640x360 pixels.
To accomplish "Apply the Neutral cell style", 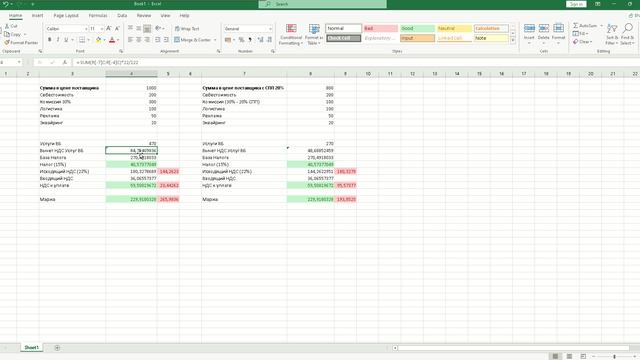I will [x=454, y=28].
